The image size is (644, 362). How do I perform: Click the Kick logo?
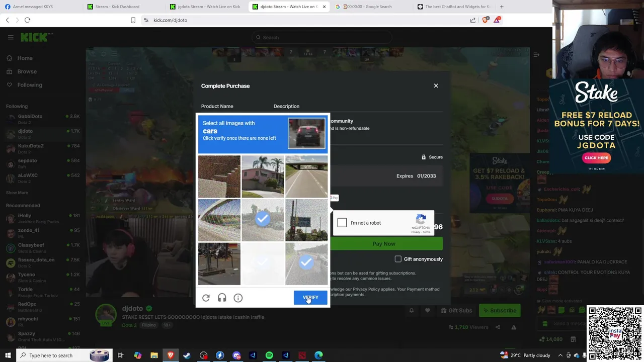coord(36,37)
